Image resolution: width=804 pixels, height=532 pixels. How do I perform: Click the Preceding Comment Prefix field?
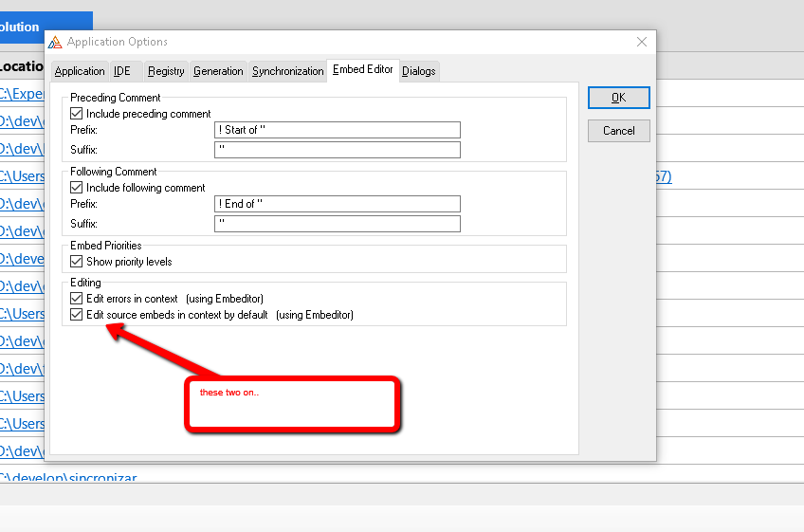click(x=337, y=130)
